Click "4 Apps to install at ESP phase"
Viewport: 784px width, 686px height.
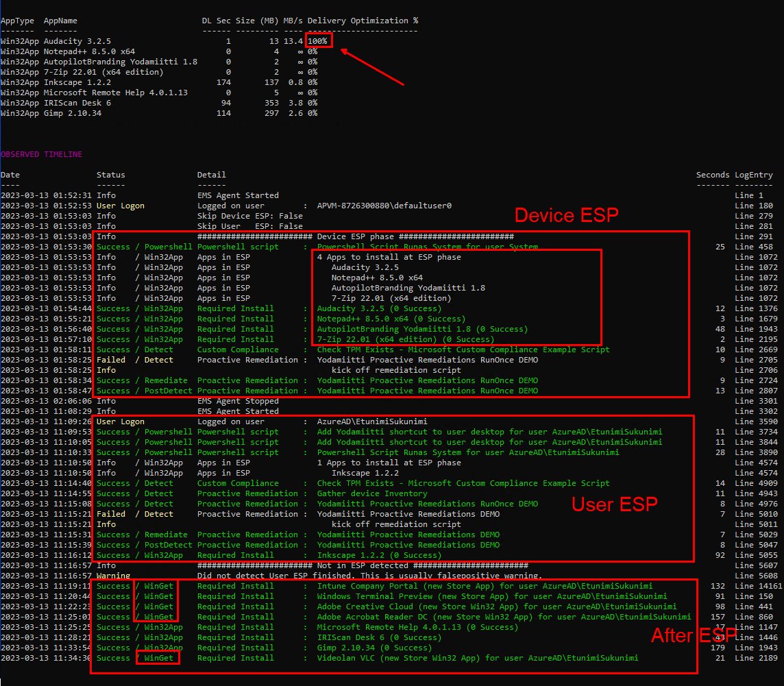point(389,256)
